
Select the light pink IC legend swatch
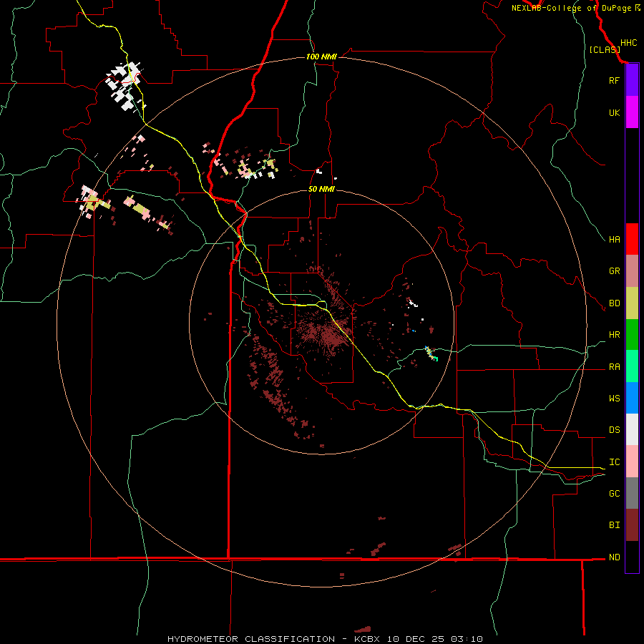pos(632,462)
